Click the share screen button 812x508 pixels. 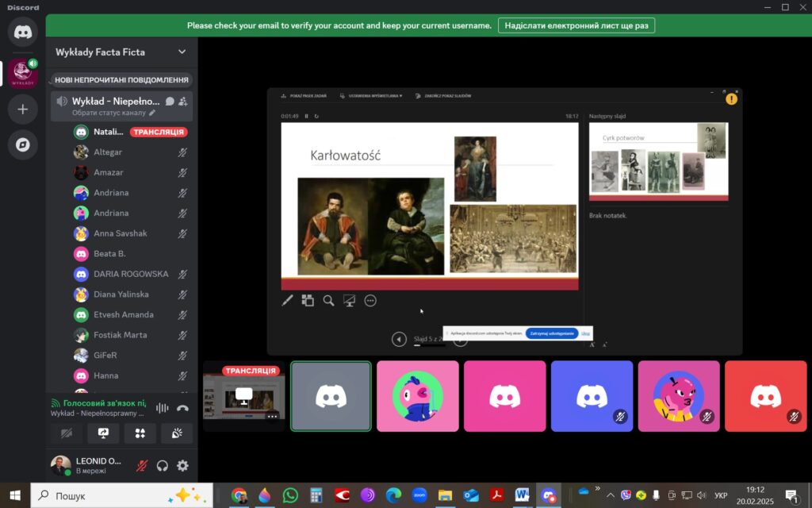tap(103, 433)
